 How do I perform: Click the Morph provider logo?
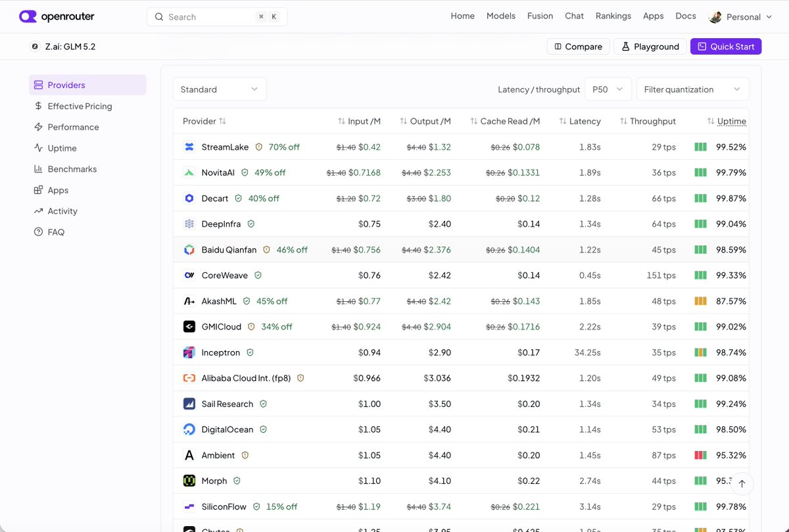point(189,481)
